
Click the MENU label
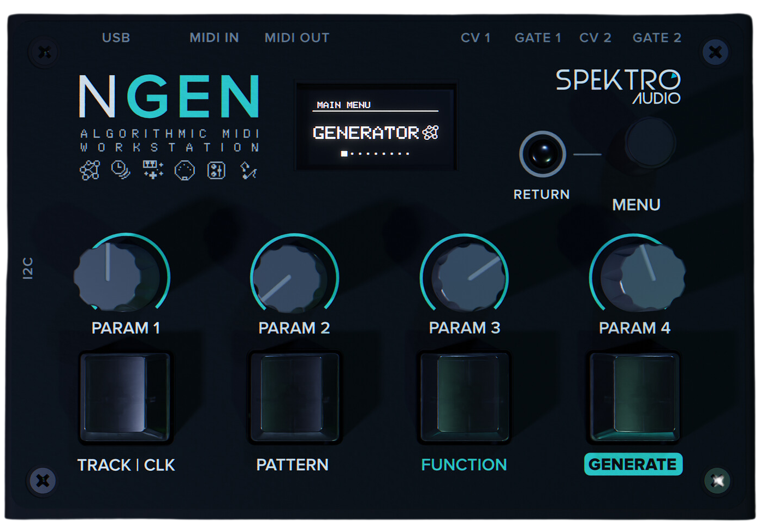636,205
